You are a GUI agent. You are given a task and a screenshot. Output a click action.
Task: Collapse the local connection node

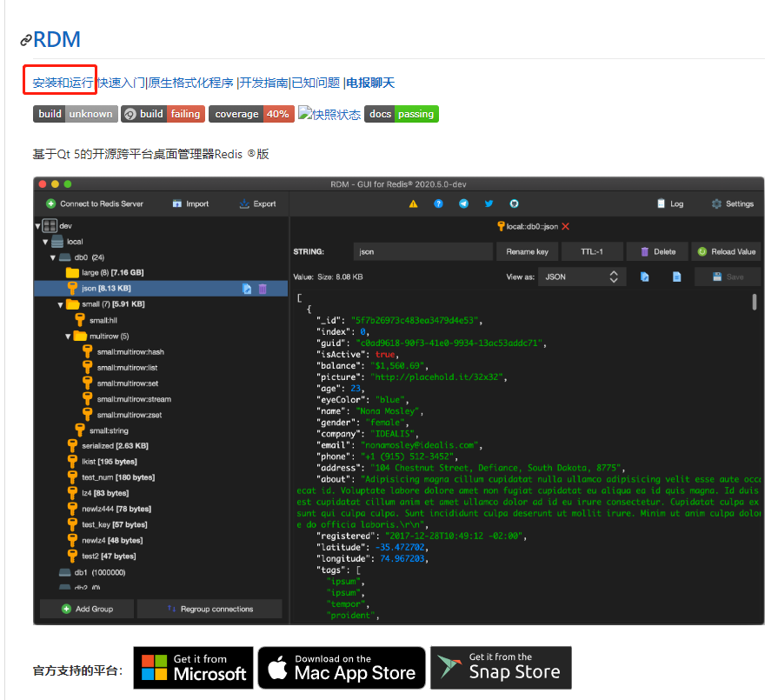tap(45, 242)
